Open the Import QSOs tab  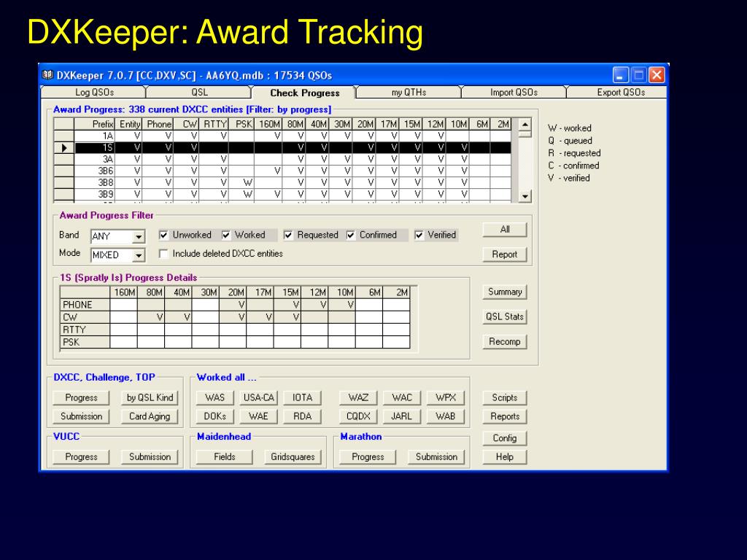514,93
